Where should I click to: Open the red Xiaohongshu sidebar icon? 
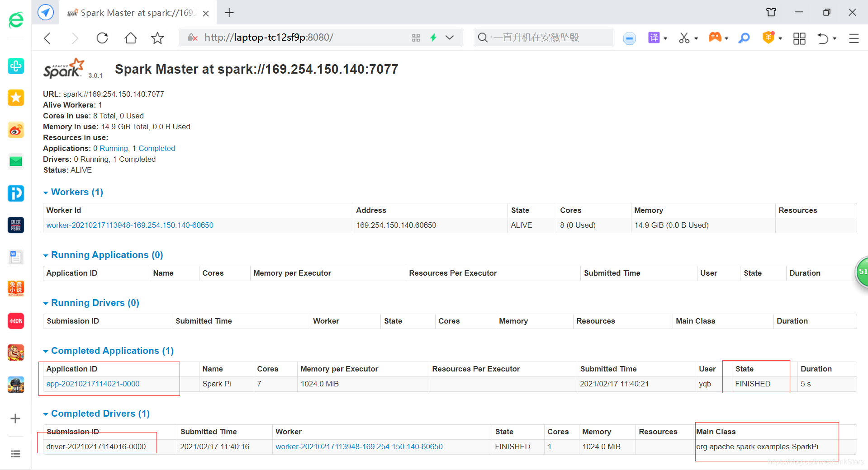click(x=16, y=321)
